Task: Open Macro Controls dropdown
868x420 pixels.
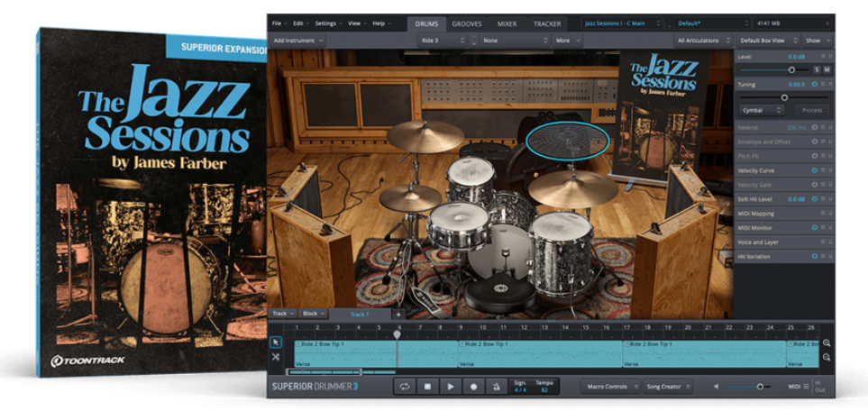Action: pyautogui.click(x=611, y=387)
